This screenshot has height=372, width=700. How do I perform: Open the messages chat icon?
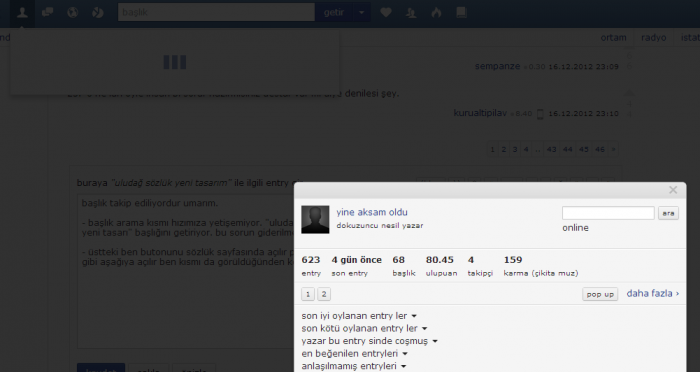[x=47, y=13]
